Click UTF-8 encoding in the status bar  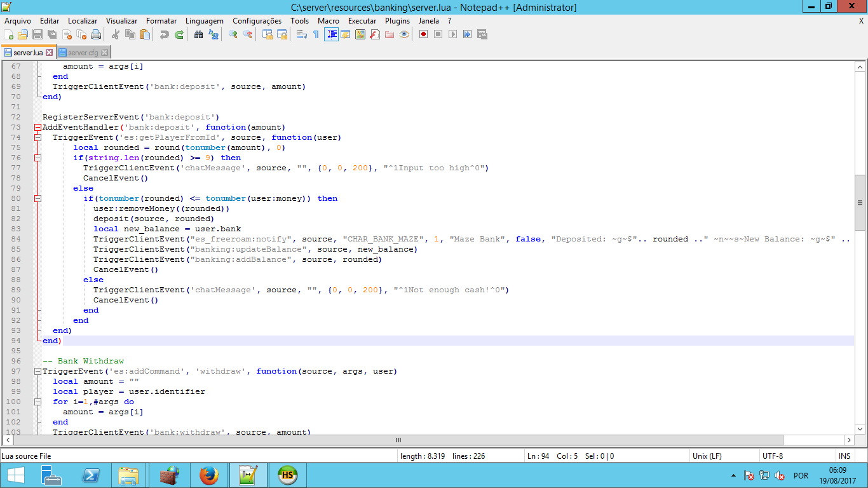click(x=773, y=456)
